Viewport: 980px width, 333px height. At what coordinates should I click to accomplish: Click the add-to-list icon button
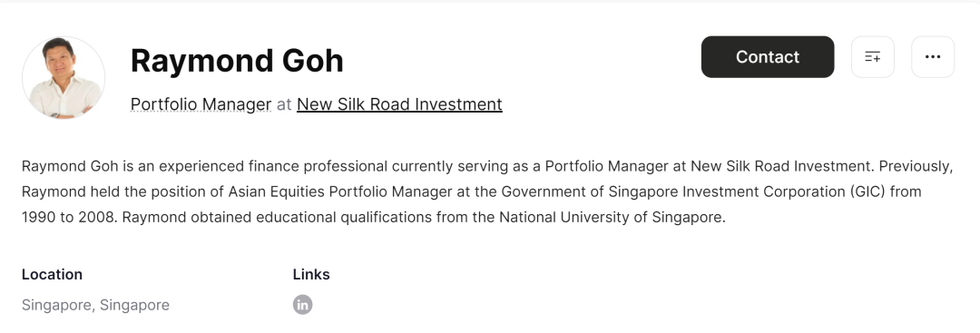point(873,57)
